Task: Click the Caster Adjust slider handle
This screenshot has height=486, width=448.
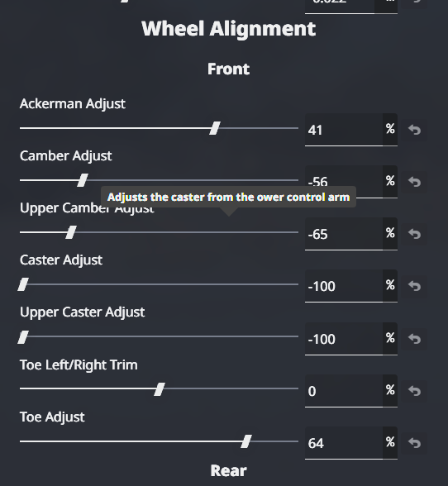Action: 23,284
